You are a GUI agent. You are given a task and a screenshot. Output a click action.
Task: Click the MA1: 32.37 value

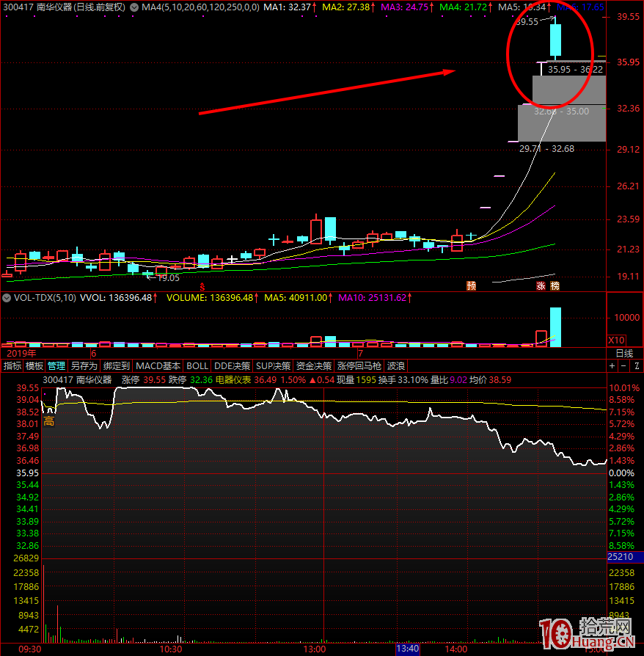pos(287,7)
